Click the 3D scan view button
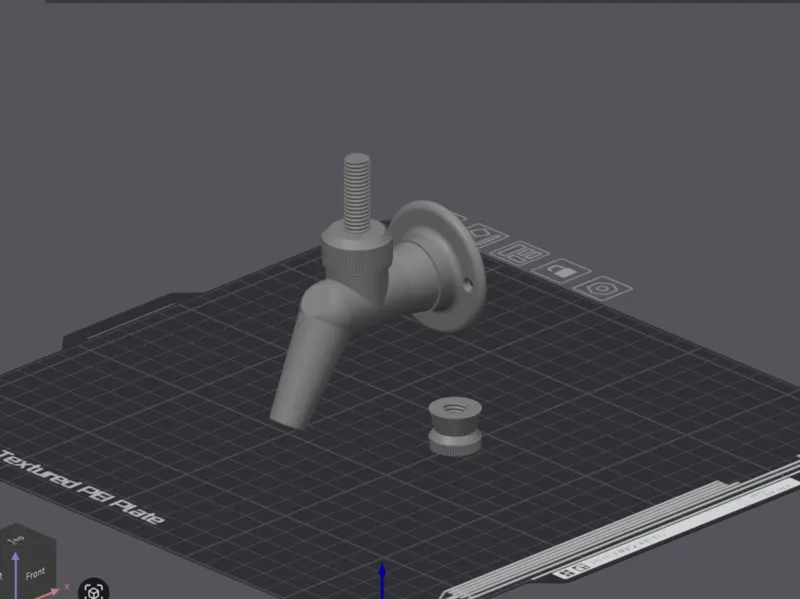Image resolution: width=800 pixels, height=599 pixels. (94, 590)
